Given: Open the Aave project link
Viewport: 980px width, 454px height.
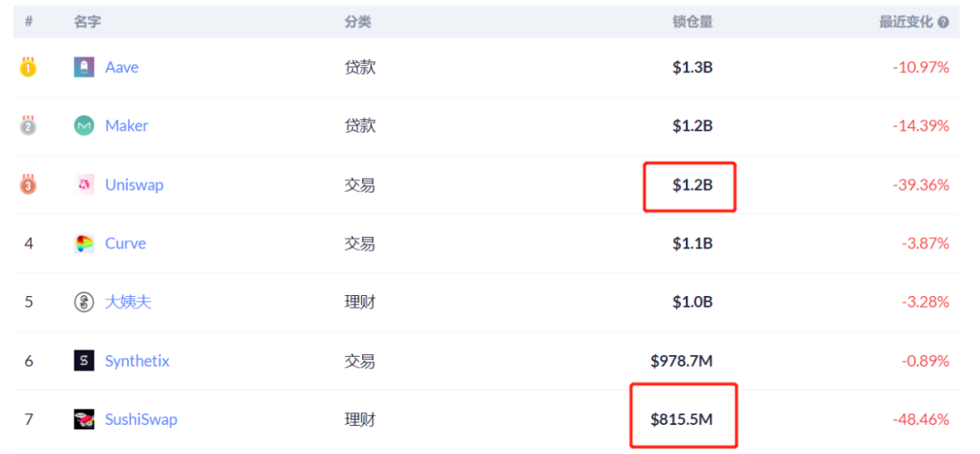Looking at the screenshot, I should (x=122, y=67).
